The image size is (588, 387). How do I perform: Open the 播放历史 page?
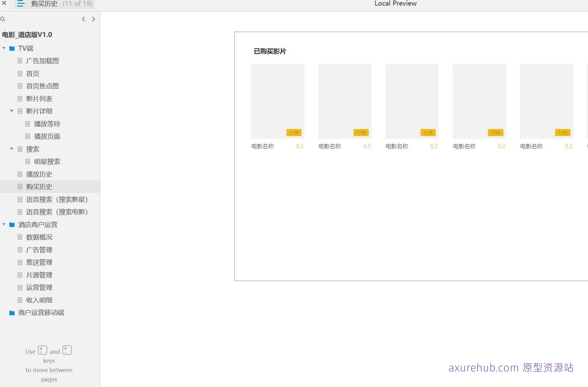coord(39,174)
